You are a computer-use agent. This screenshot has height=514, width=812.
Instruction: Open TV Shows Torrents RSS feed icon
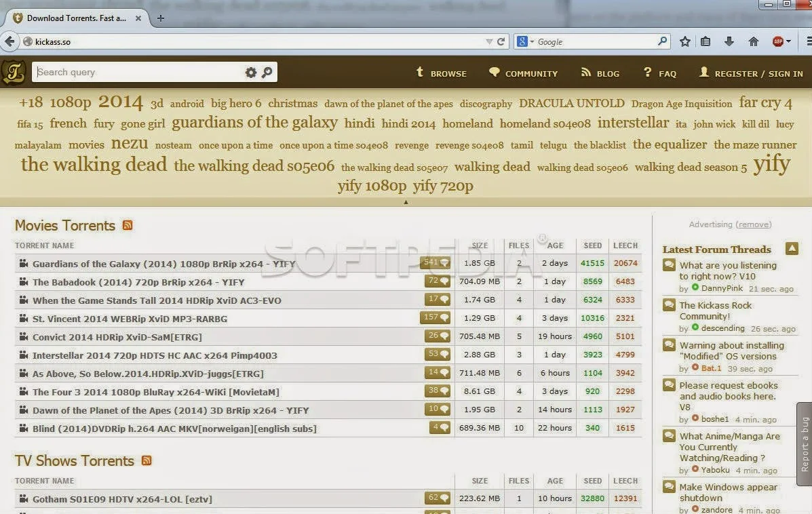tap(147, 460)
